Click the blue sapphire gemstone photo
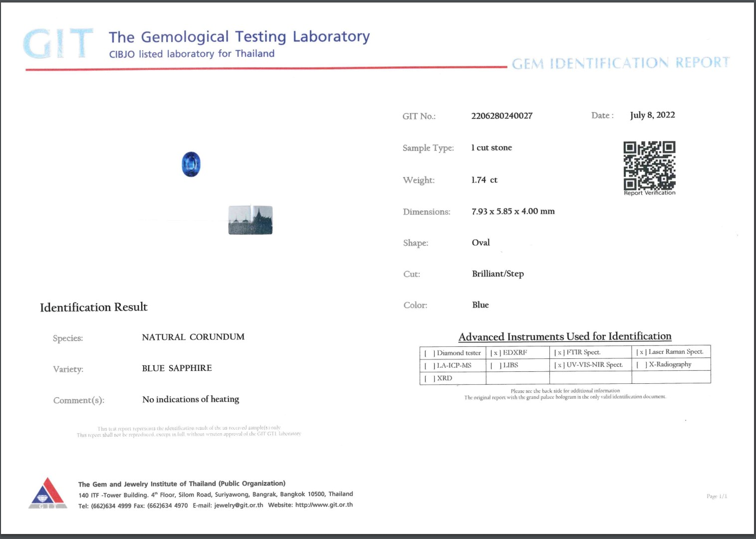 point(191,164)
